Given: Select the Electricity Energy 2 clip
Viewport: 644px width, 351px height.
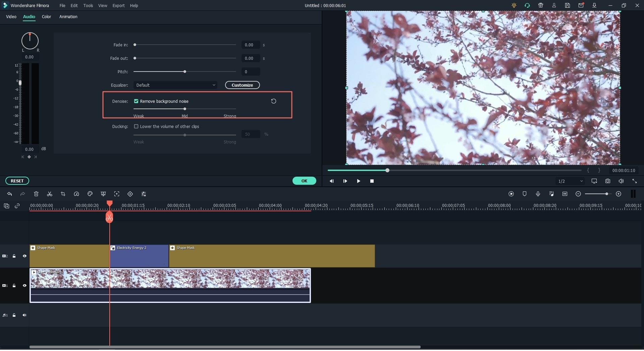Looking at the screenshot, I should 139,257.
